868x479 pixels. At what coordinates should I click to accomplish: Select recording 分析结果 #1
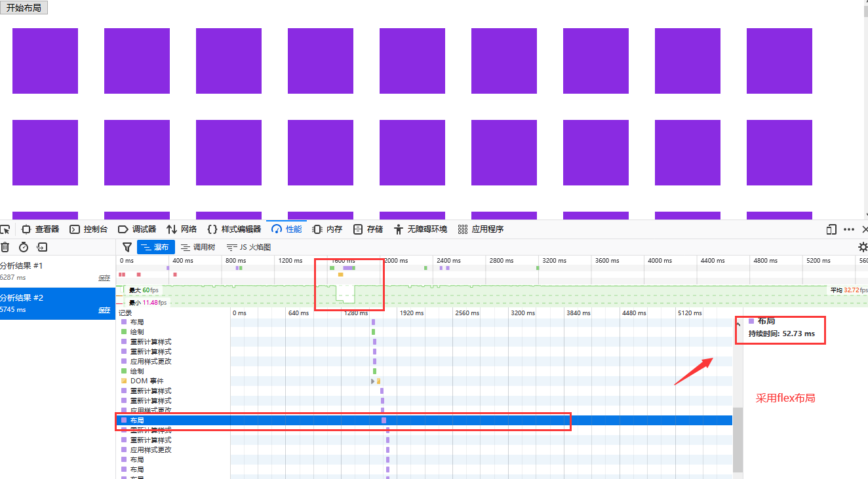pyautogui.click(x=58, y=271)
